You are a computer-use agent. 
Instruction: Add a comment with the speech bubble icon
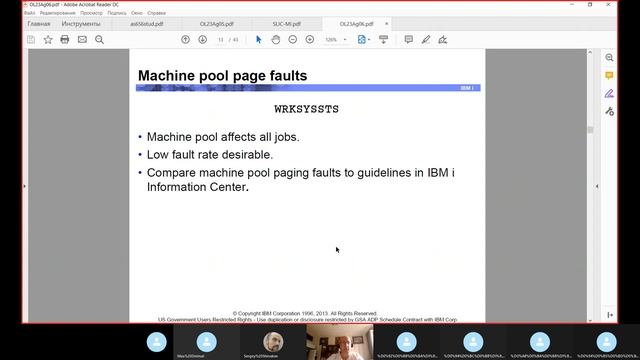click(x=409, y=40)
